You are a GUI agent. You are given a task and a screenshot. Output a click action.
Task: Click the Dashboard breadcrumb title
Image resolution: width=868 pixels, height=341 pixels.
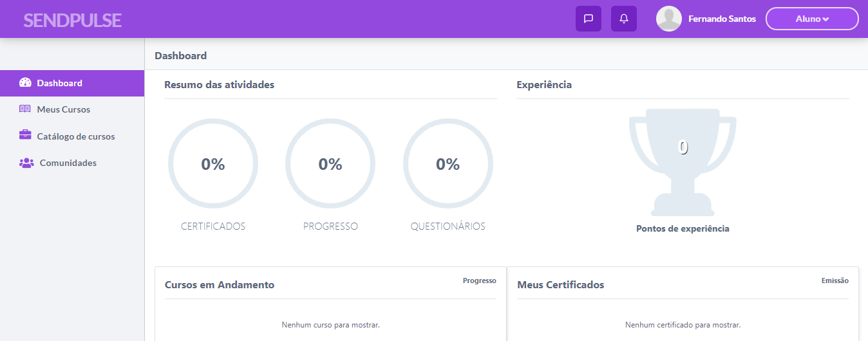(x=181, y=56)
